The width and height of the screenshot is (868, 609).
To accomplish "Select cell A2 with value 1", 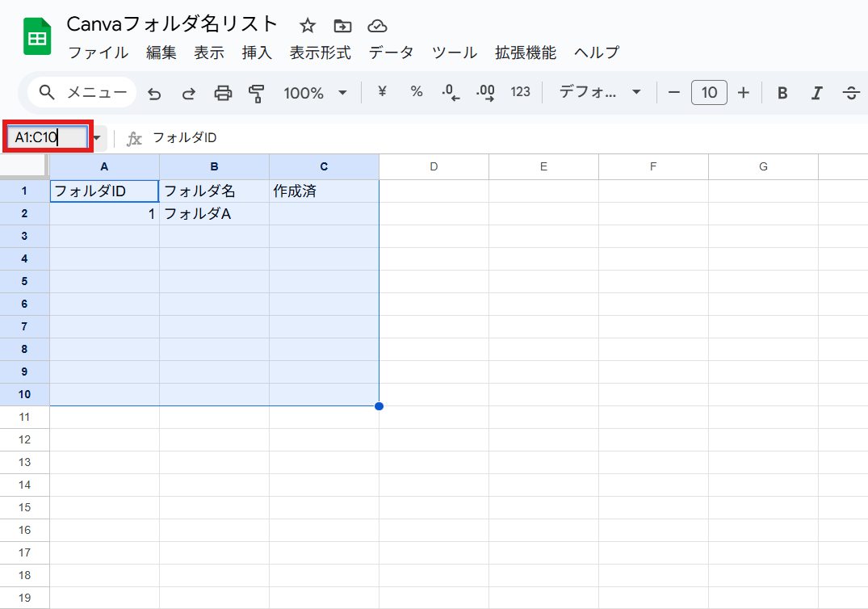I will [104, 214].
